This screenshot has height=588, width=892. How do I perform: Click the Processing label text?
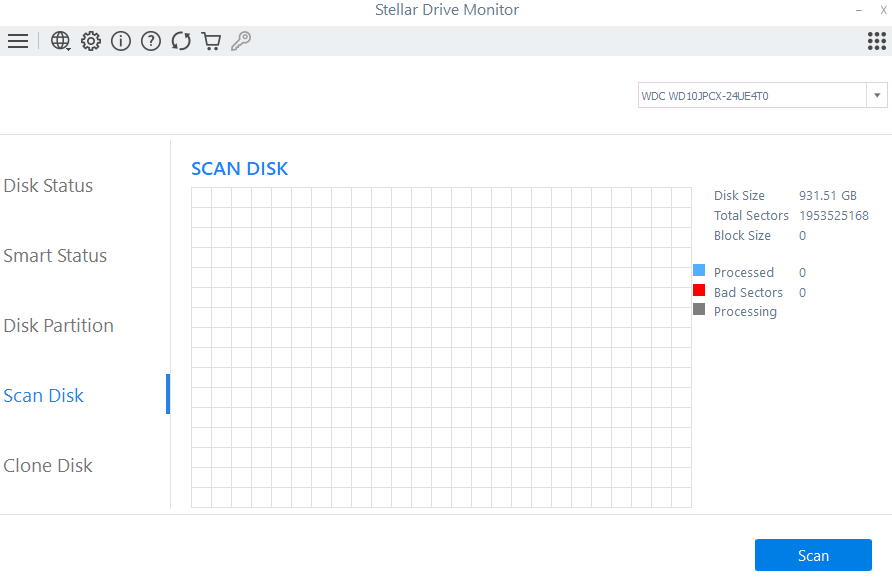[x=745, y=312]
